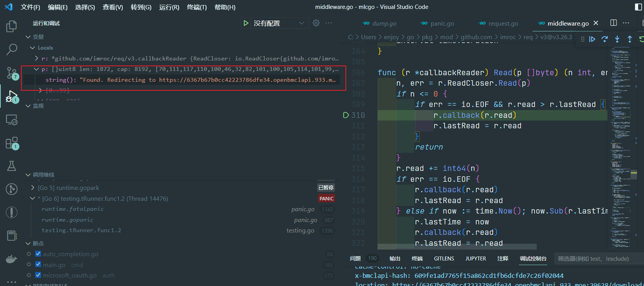
Task: Step out in debug toolbar
Action: (630, 39)
